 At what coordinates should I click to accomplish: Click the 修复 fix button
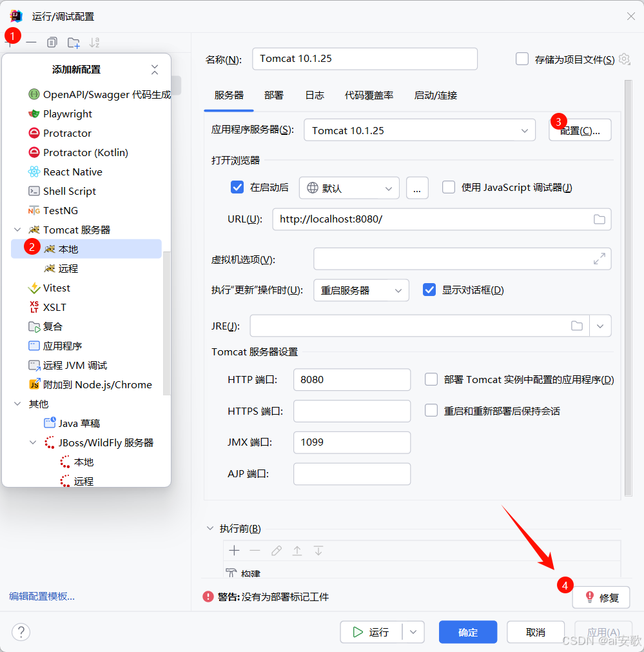pos(601,598)
